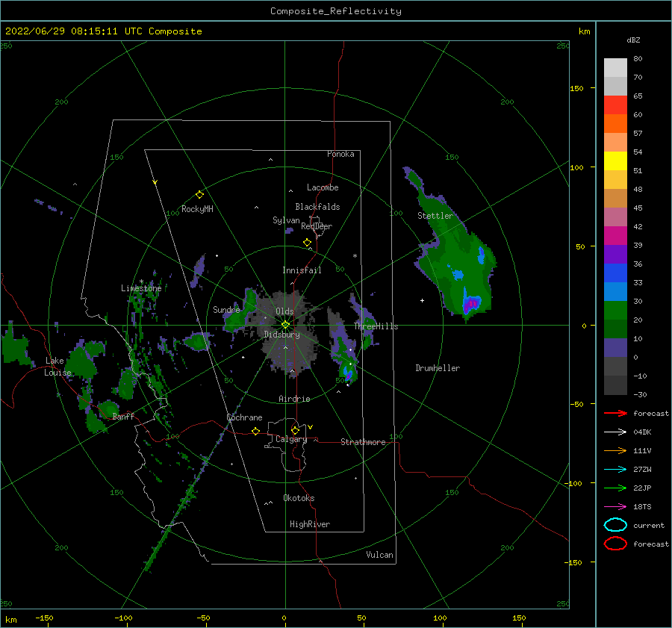Select the Blackfalds label
Viewport: 672px width, 628px height.
tap(317, 207)
